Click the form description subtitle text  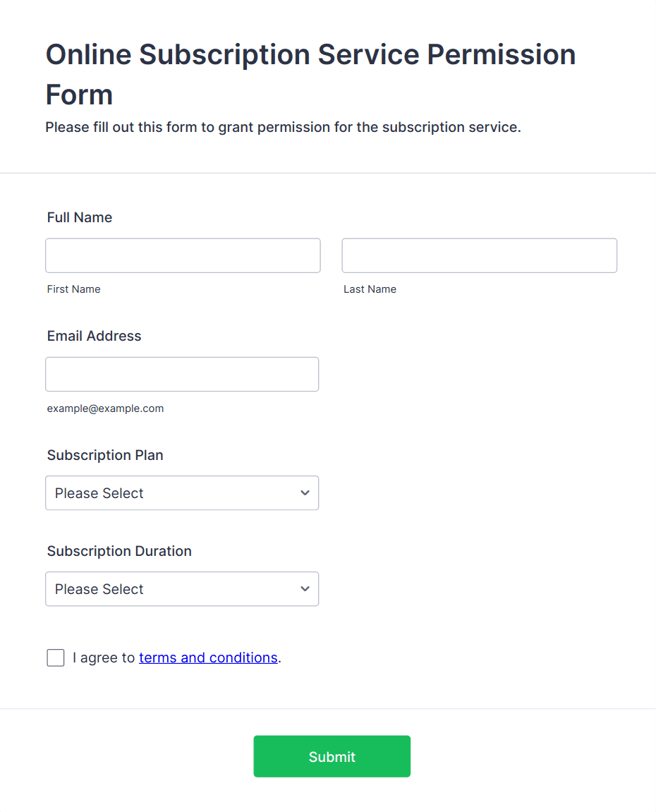(x=283, y=128)
